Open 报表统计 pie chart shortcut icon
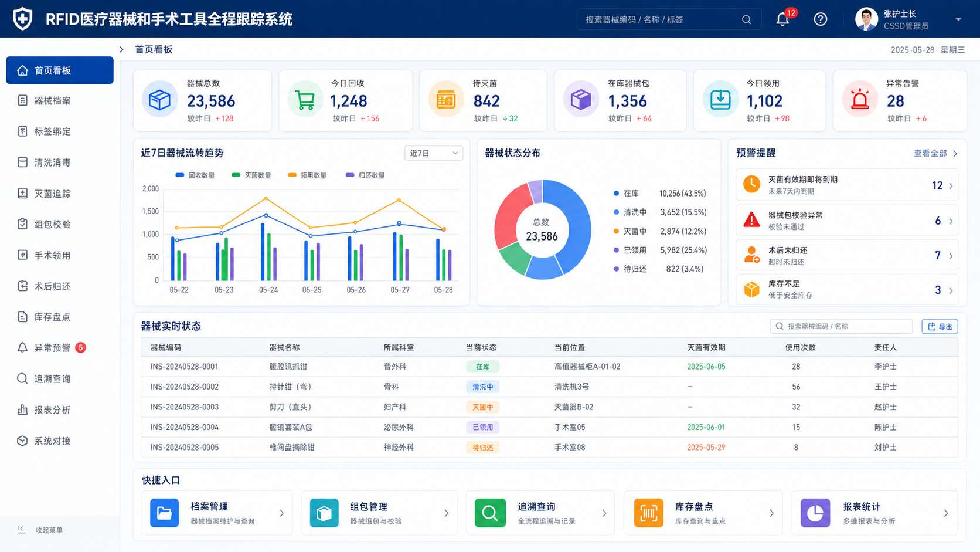 815,513
